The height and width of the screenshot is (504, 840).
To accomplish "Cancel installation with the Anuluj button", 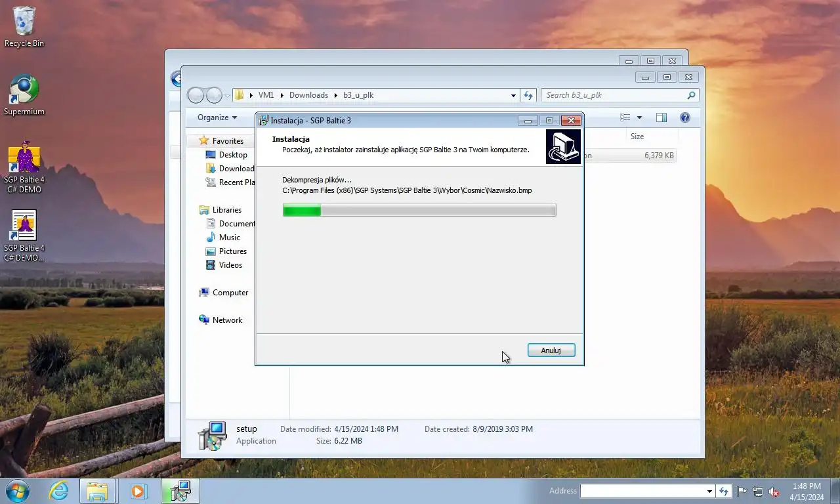I will [x=551, y=350].
